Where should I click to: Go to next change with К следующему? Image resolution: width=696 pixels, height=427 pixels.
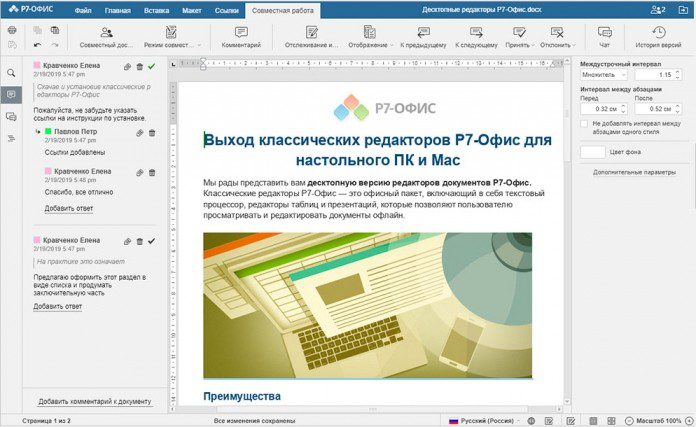coord(476,37)
